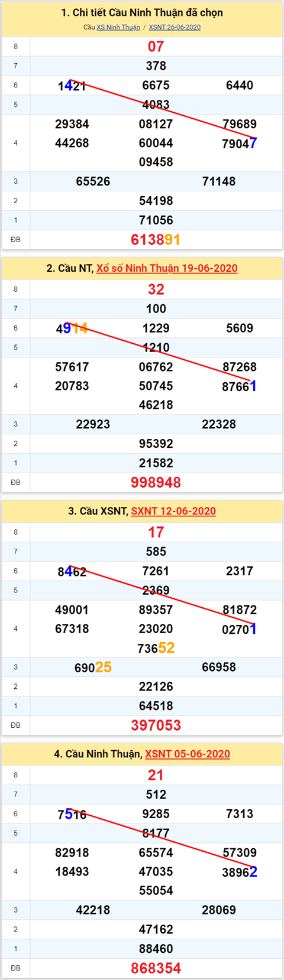
Task: Select the number 42218
Action: (93, 910)
